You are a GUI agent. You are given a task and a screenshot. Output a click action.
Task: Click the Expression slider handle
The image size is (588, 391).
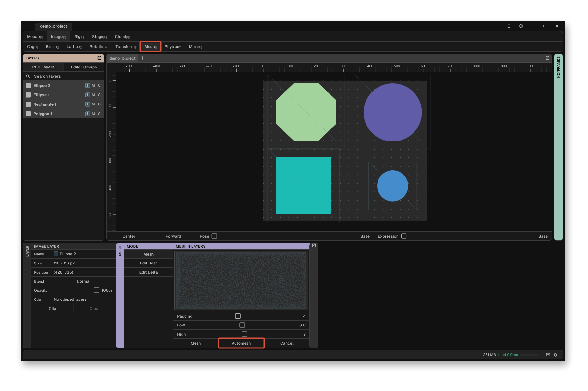click(404, 236)
